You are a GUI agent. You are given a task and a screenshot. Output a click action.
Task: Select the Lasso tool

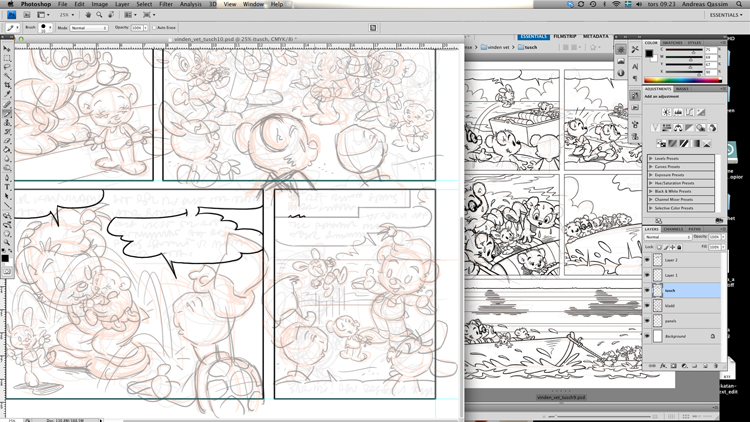(x=7, y=67)
